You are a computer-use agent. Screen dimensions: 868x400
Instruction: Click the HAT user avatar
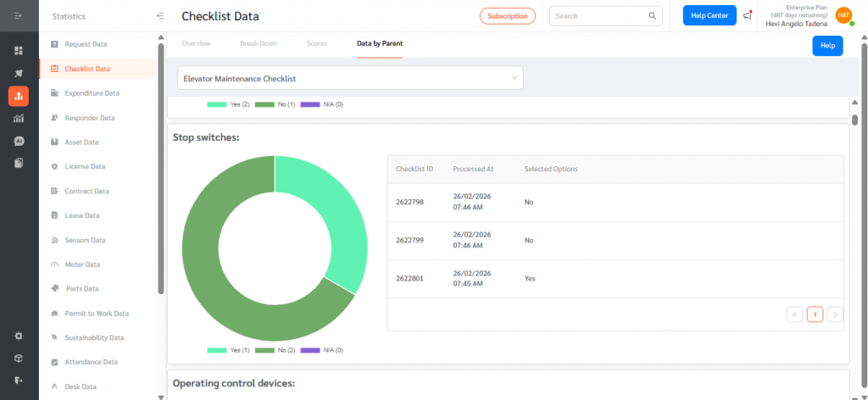(843, 15)
